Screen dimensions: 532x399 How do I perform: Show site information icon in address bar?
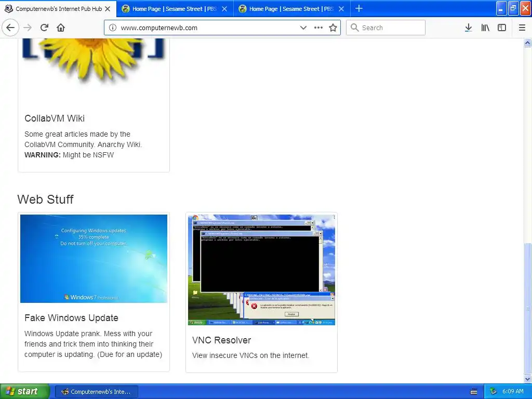pos(113,28)
